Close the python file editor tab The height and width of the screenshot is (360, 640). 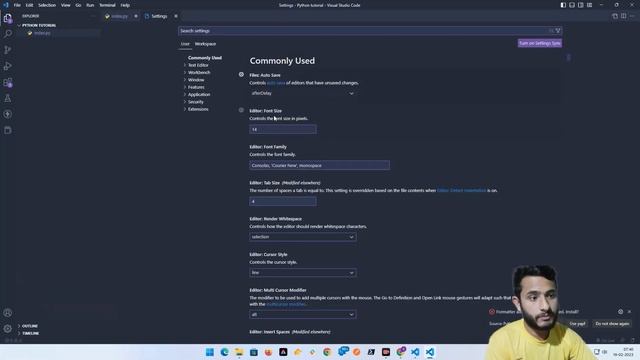click(136, 16)
